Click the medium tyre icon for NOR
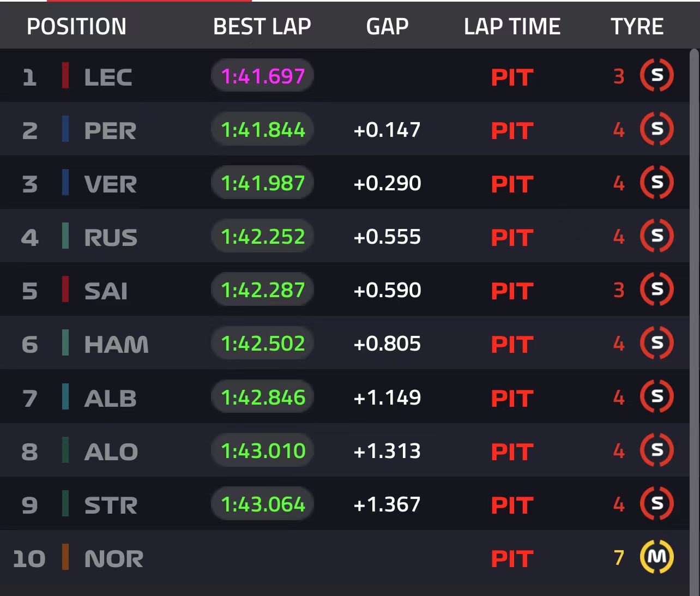The width and height of the screenshot is (700, 596). pos(657,557)
